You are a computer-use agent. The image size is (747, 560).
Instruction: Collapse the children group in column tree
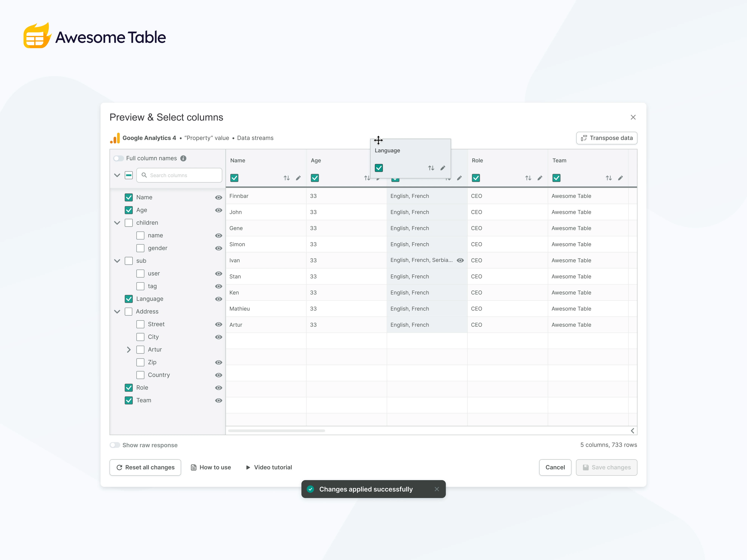tap(117, 223)
